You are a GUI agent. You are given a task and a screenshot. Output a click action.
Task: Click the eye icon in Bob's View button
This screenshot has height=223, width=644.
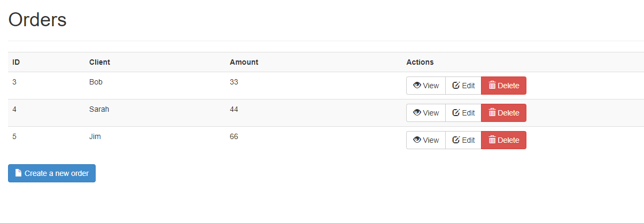click(x=417, y=85)
